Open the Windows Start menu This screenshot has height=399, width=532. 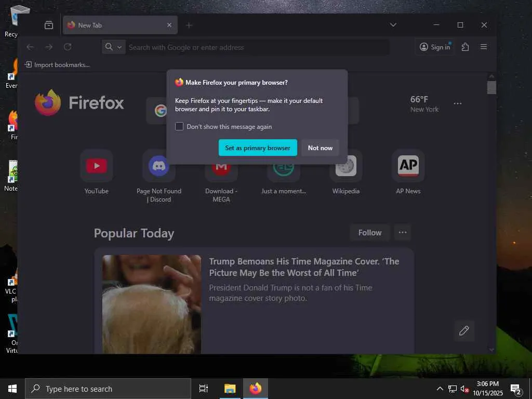12,389
